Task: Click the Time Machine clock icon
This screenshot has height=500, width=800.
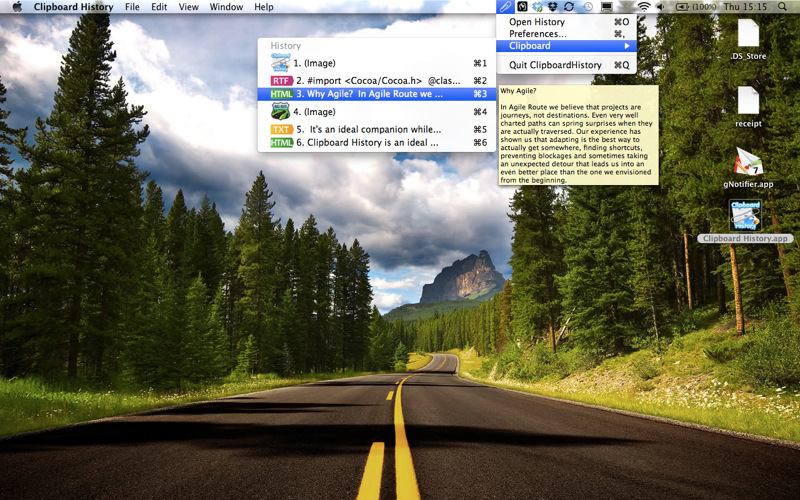Action: pos(588,7)
